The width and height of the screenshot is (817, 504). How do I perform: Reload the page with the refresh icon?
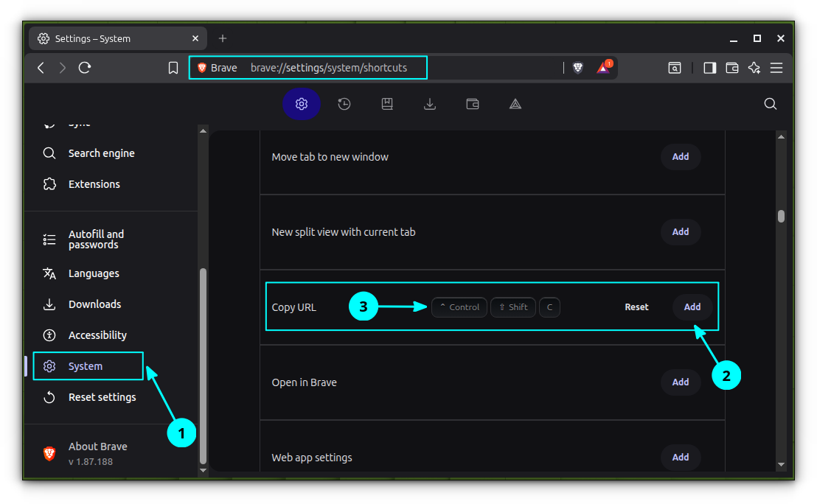click(x=85, y=68)
